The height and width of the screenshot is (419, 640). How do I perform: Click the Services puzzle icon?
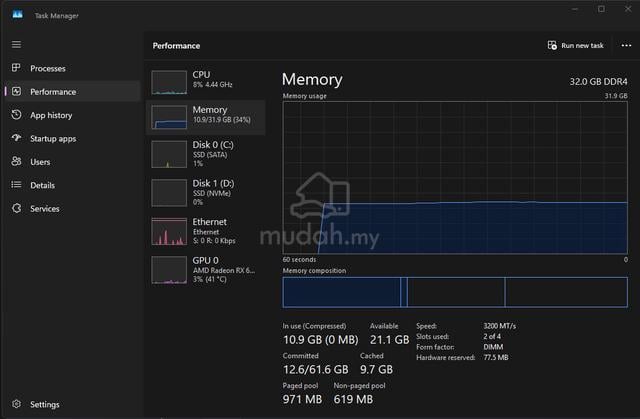pos(16,208)
